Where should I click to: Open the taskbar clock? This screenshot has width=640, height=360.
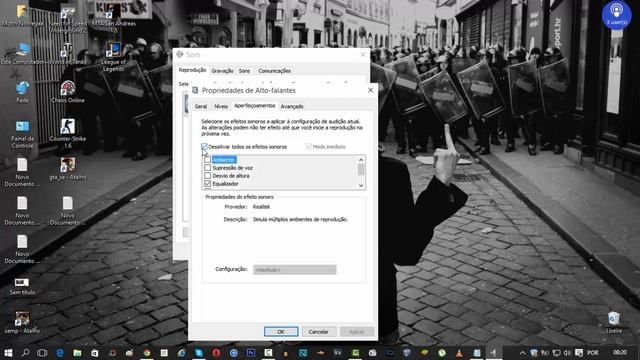coord(620,353)
